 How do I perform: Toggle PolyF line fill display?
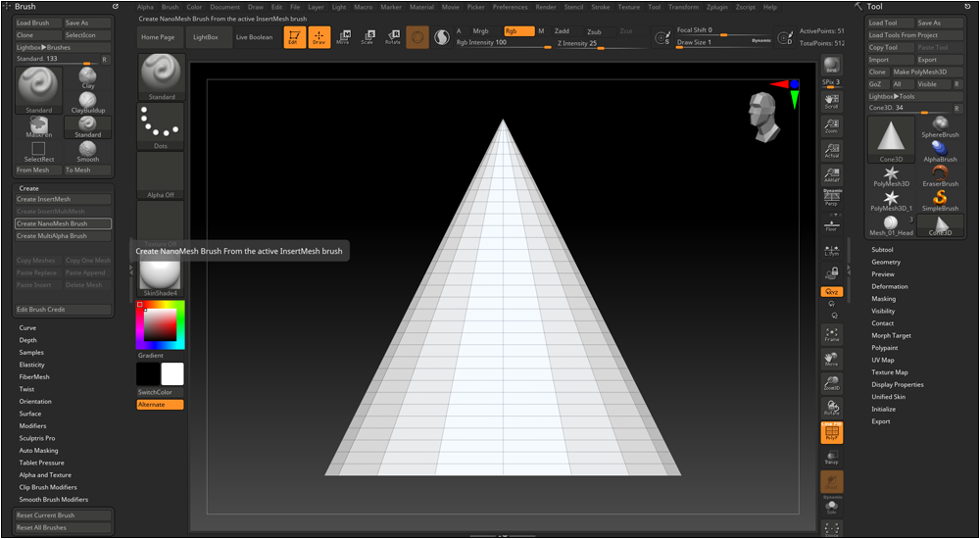pyautogui.click(x=831, y=432)
